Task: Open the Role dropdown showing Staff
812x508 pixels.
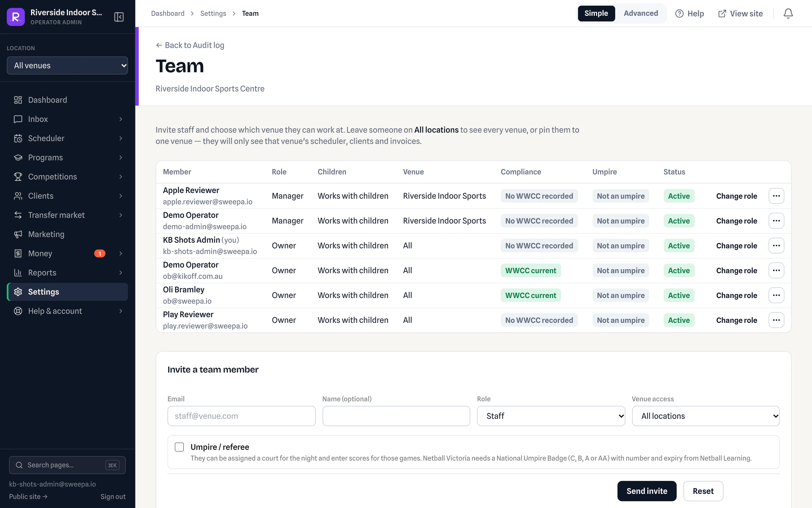Action: pos(551,416)
